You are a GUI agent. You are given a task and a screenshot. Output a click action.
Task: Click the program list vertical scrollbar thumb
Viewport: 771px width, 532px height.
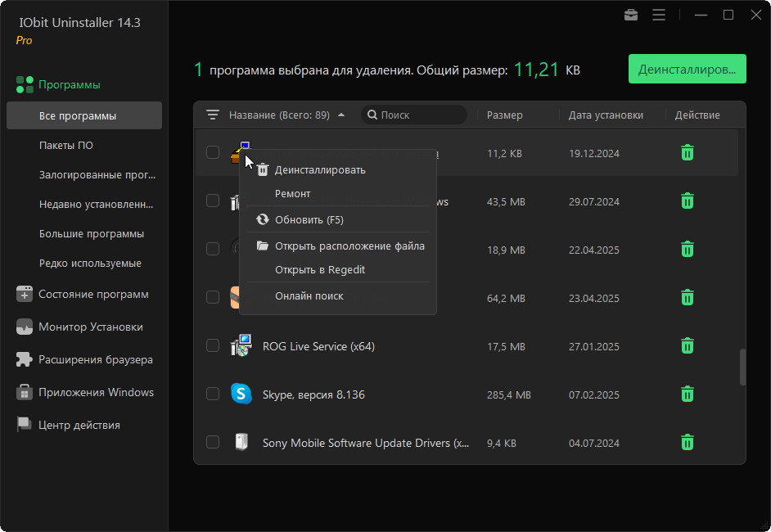point(742,367)
